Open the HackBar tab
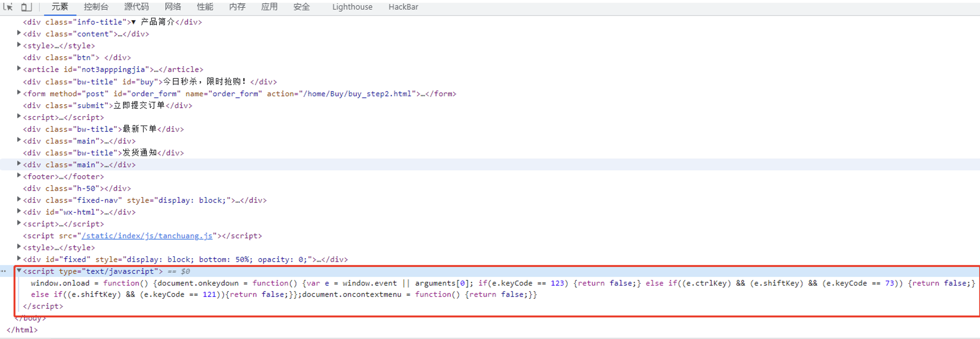This screenshot has width=980, height=339. pos(403,7)
